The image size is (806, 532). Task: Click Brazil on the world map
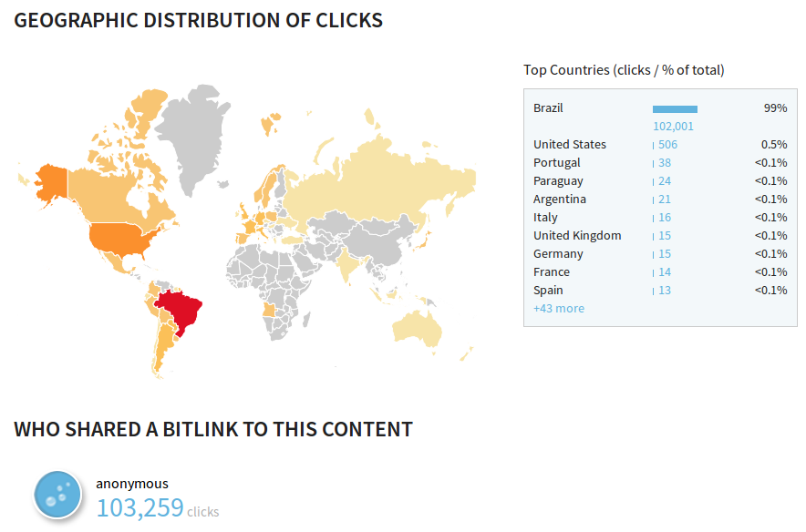point(180,310)
